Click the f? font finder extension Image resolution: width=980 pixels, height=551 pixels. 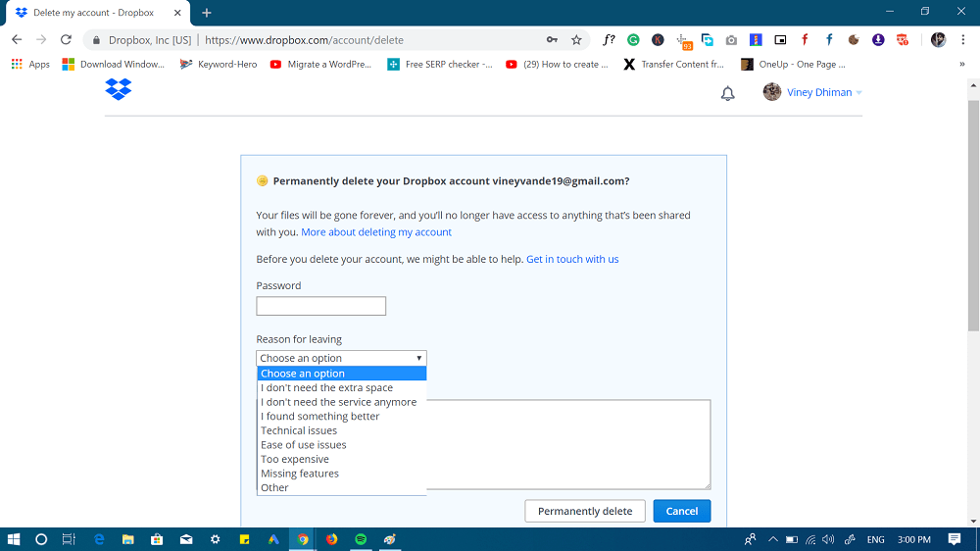pos(609,40)
